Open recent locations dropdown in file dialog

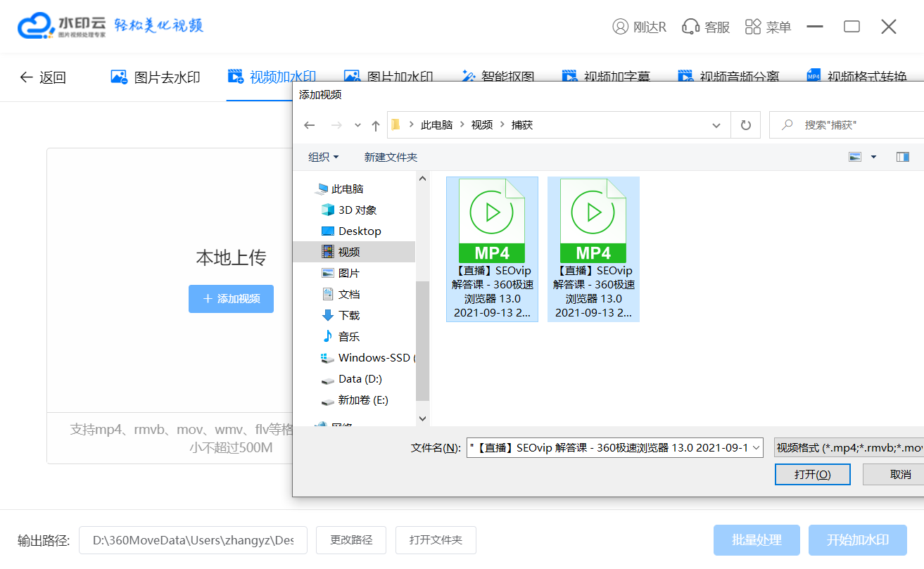(357, 125)
